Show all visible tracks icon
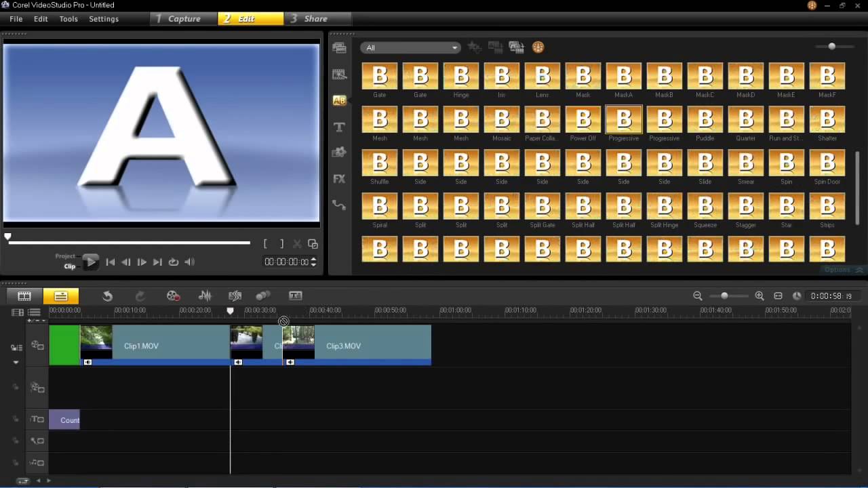This screenshot has width=868, height=488. point(18,312)
